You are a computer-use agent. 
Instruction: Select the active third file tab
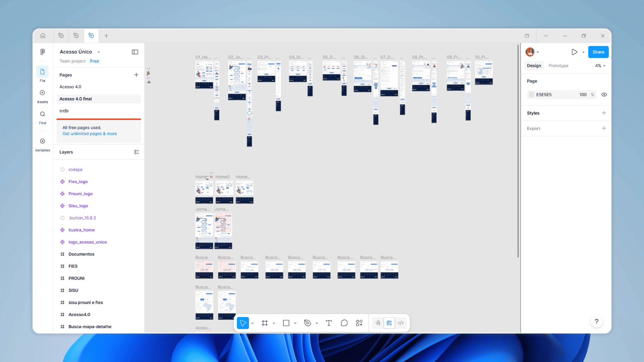pos(91,36)
